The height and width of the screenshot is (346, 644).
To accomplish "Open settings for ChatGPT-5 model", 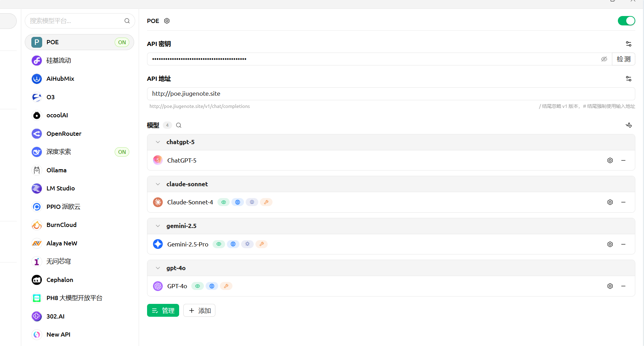I will [x=610, y=160].
